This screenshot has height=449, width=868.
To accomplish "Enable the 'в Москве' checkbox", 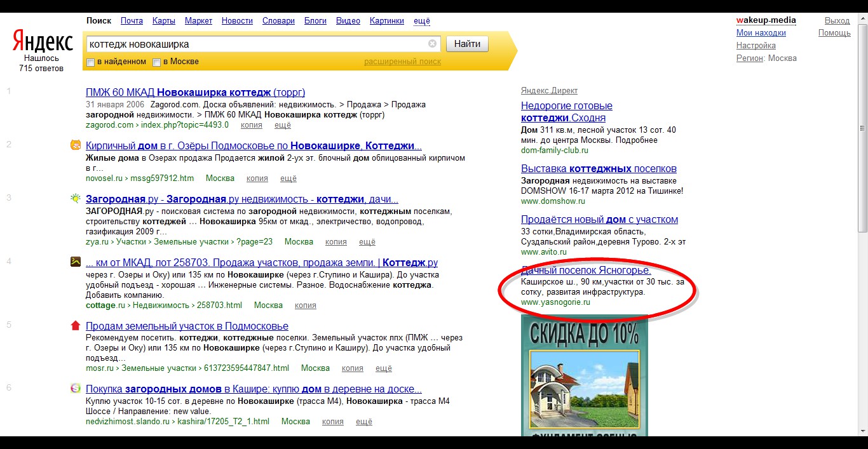I will point(156,62).
